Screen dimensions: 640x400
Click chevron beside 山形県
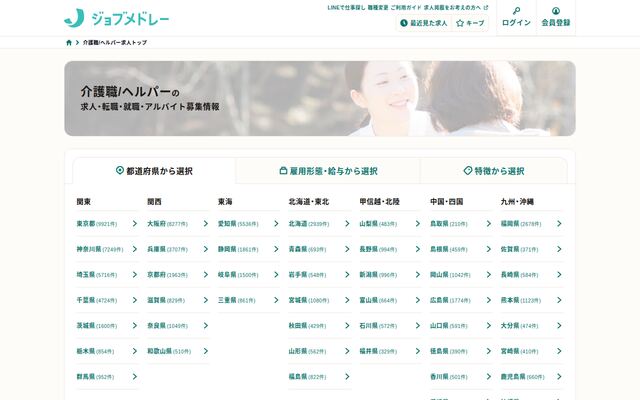347,351
